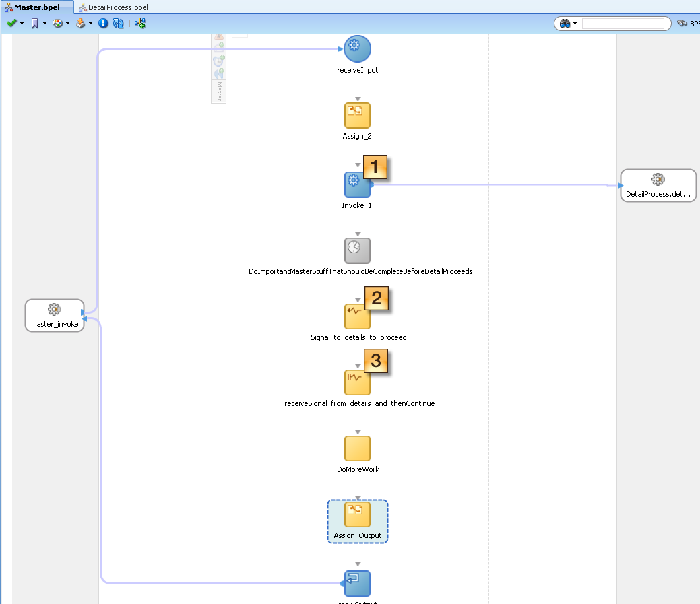The width and height of the screenshot is (700, 604).
Task: Click the green validate checkmark icon
Action: pyautogui.click(x=11, y=23)
